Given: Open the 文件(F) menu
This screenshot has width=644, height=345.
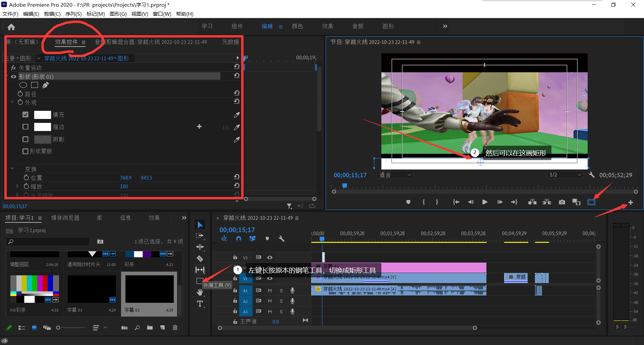Looking at the screenshot, I should tap(10, 14).
